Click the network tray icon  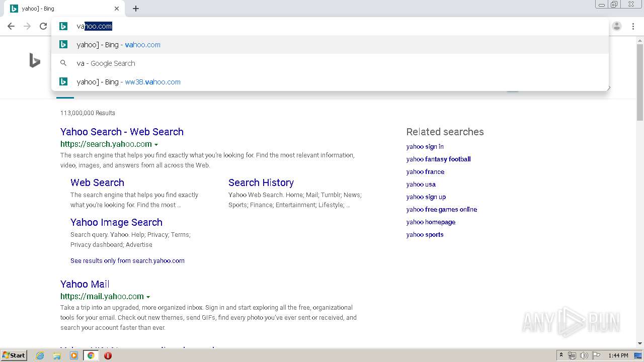click(x=572, y=355)
